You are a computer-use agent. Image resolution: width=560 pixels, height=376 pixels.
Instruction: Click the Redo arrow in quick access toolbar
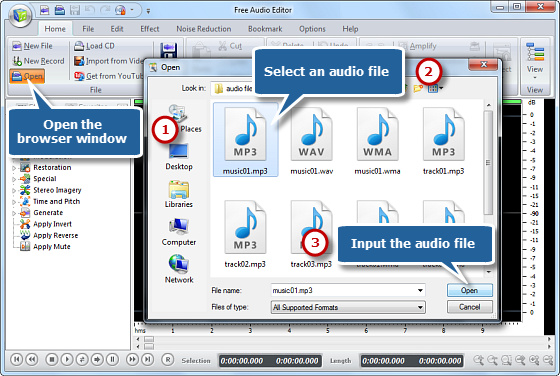click(105, 10)
